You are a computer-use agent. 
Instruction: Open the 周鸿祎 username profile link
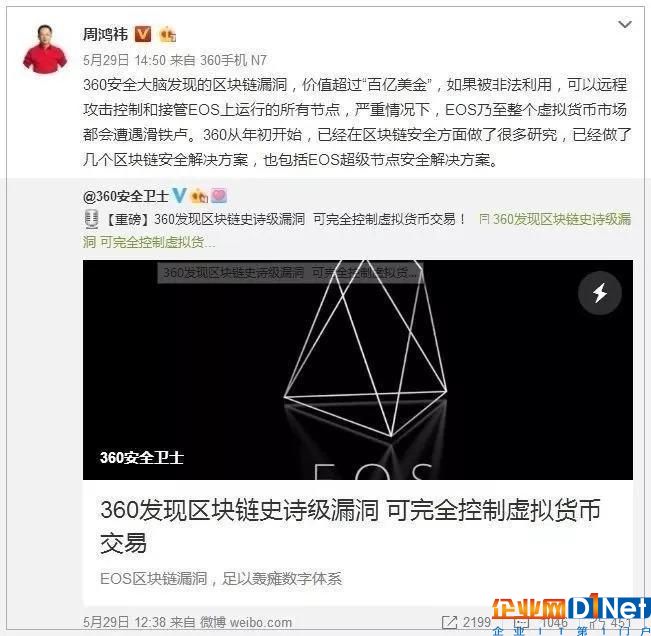point(106,34)
